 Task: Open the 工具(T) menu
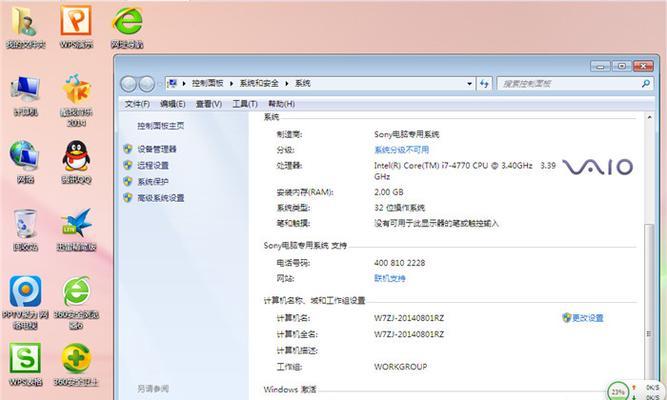pos(245,103)
